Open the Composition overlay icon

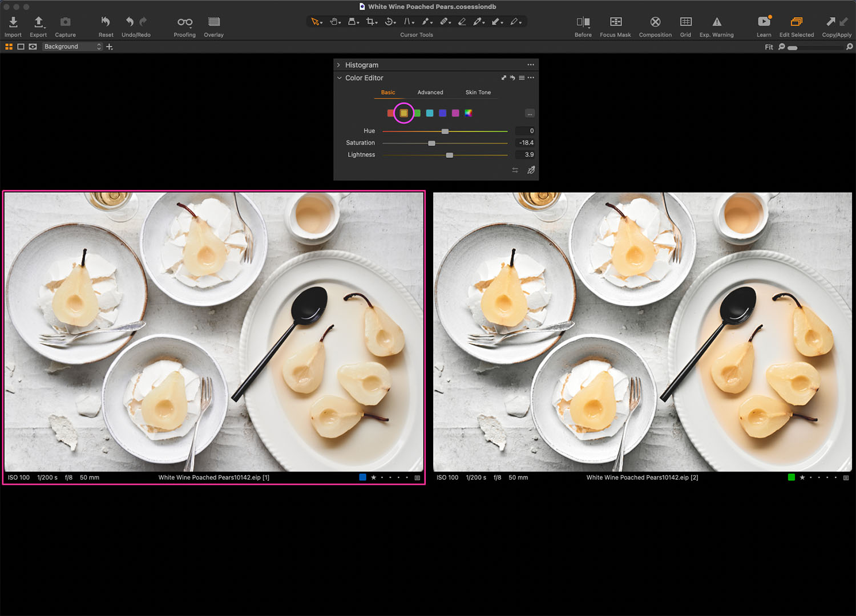click(x=656, y=22)
